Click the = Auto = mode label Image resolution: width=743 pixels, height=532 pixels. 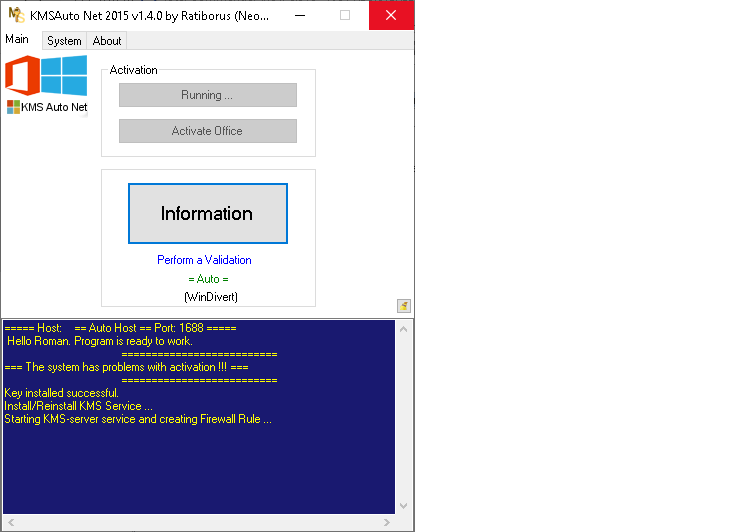(208, 279)
